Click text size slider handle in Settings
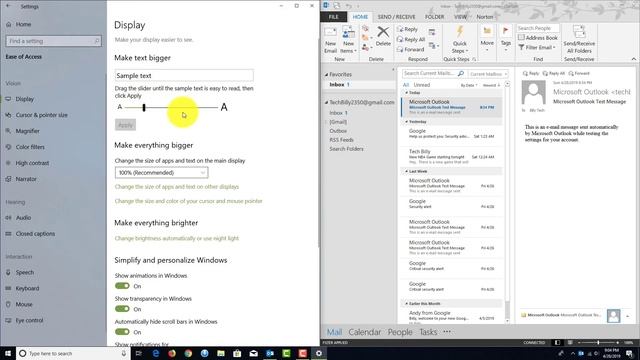This screenshot has width=640, height=360. tap(144, 107)
